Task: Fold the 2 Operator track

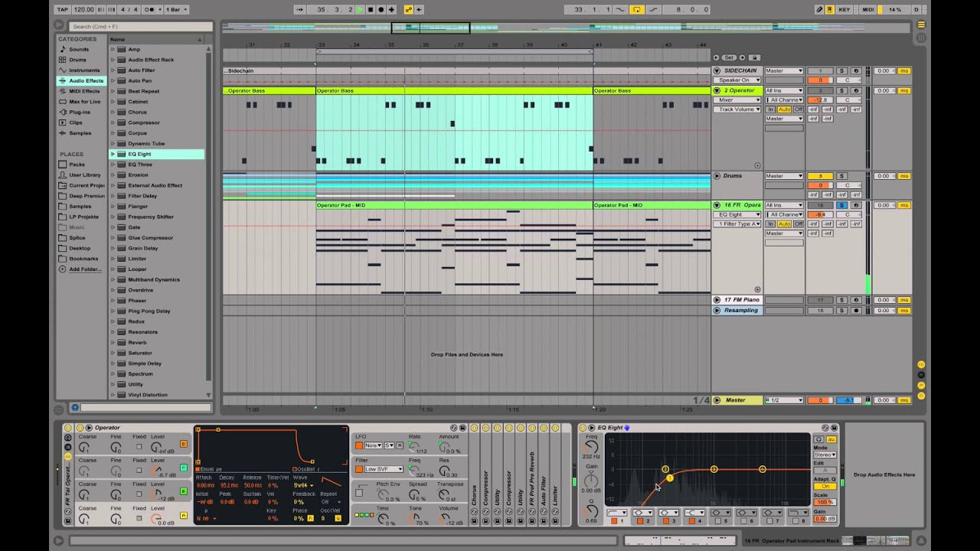Action: tap(717, 90)
